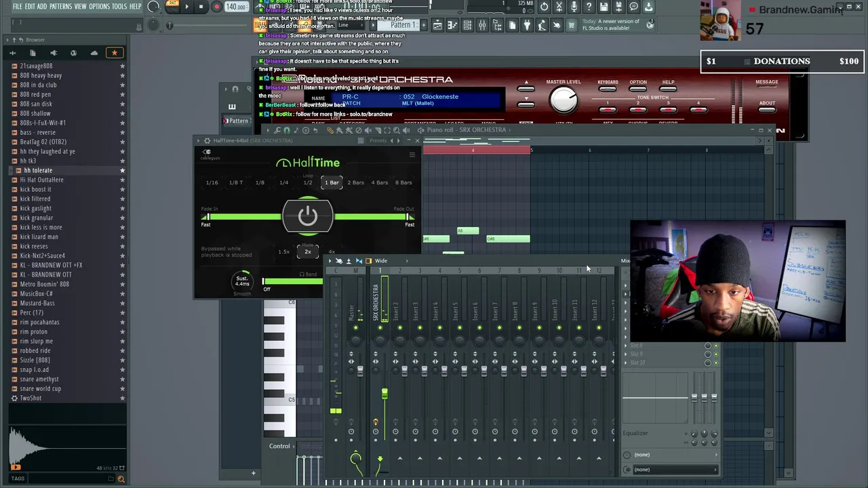The width and height of the screenshot is (868, 488).
Task: Open the Piano roll view icon
Action: [452, 26]
